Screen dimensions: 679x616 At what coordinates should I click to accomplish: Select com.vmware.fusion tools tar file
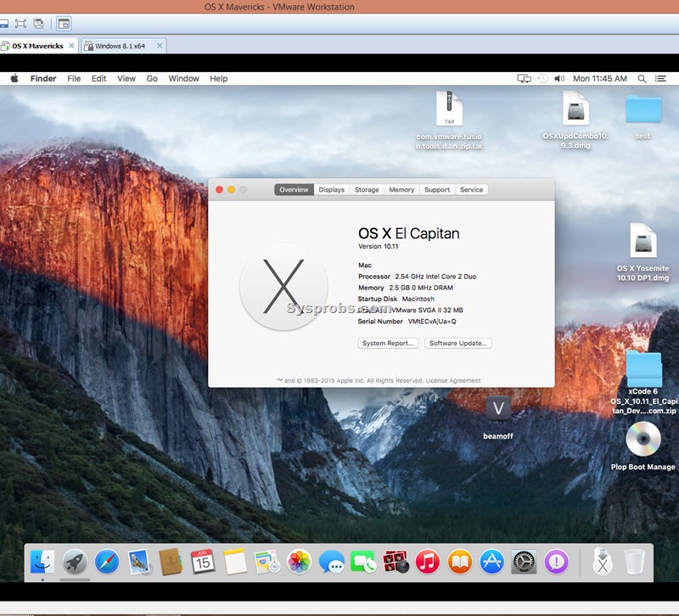click(x=449, y=120)
